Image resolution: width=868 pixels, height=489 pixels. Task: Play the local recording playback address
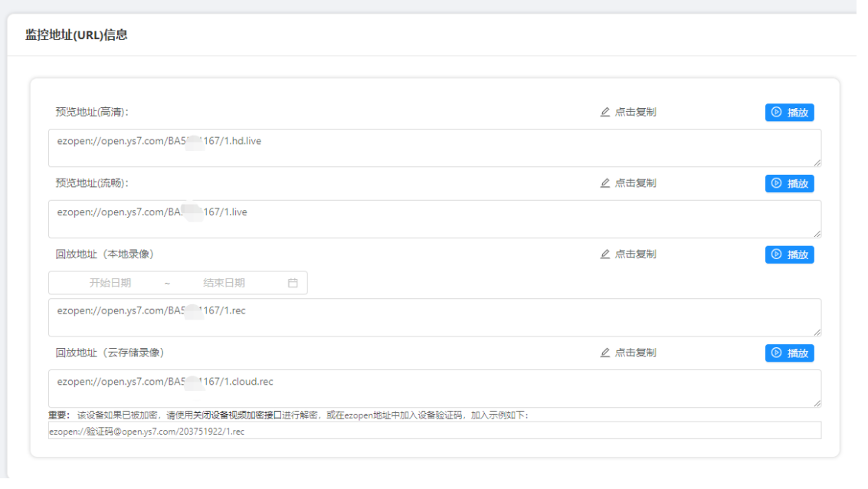(x=789, y=254)
